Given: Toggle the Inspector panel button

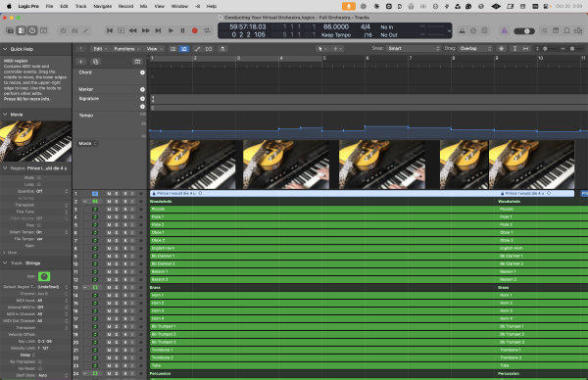Looking at the screenshot, I should [x=22, y=30].
